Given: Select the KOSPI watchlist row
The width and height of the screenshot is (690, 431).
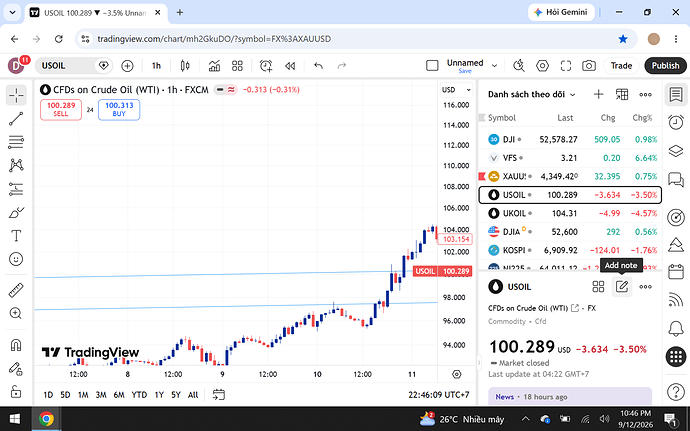Looking at the screenshot, I should [570, 250].
